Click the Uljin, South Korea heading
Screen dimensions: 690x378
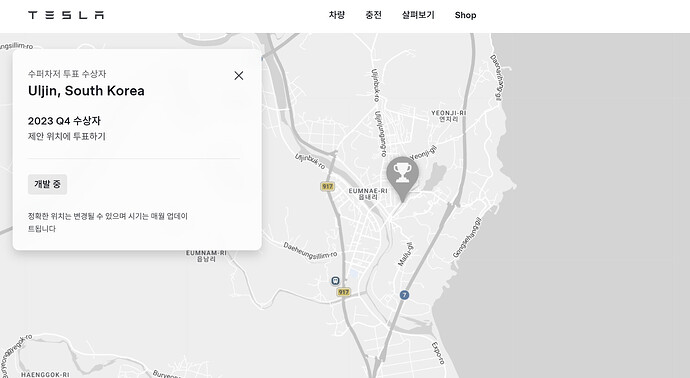[x=86, y=91]
